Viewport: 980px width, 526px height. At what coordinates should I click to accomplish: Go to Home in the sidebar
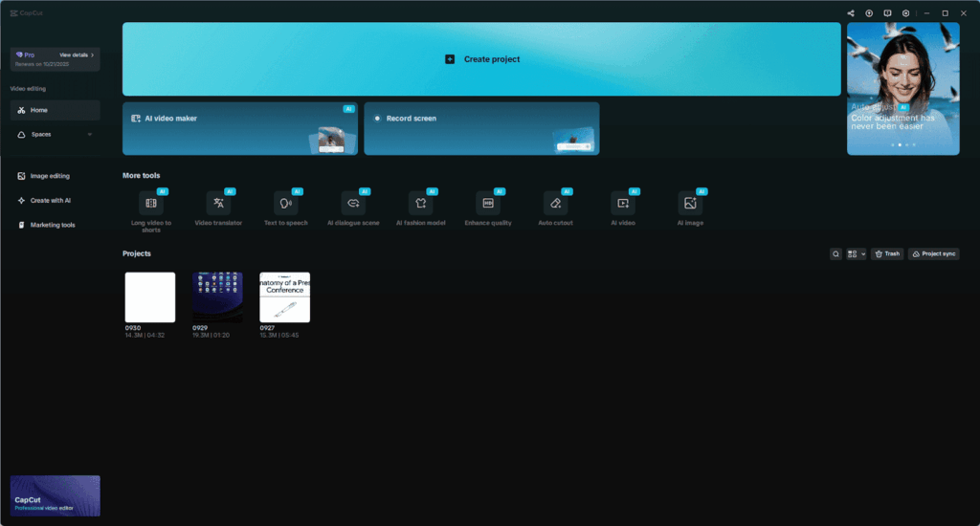click(x=55, y=110)
